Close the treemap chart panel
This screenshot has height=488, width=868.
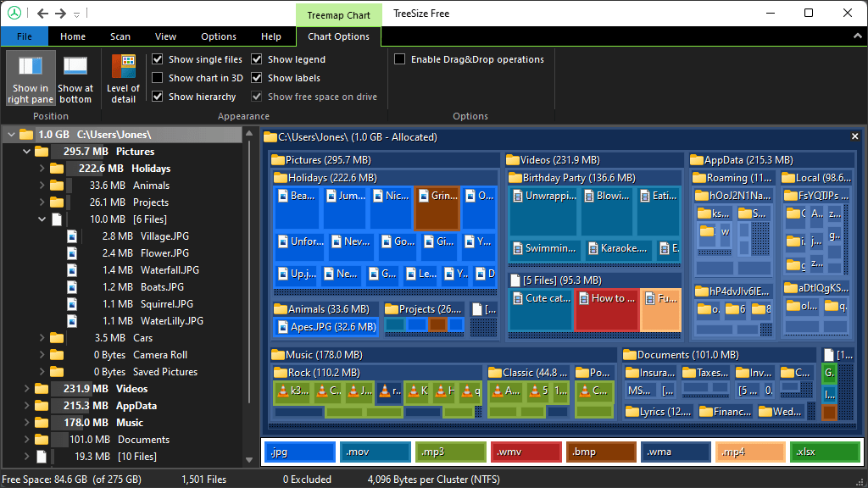coord(854,136)
